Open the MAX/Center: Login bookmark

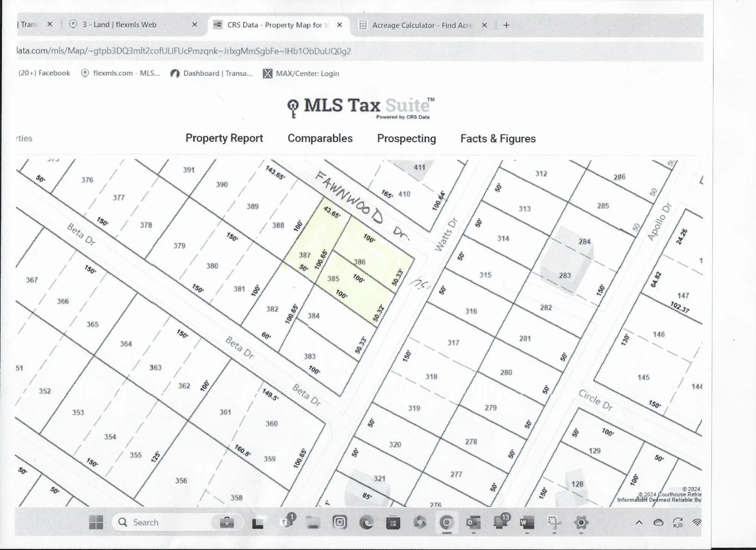click(301, 73)
